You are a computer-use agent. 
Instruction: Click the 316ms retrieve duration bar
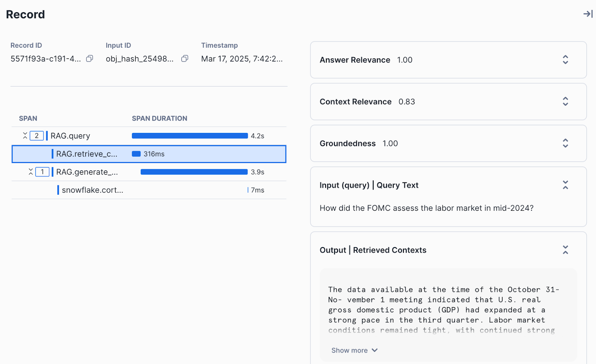[x=136, y=154]
